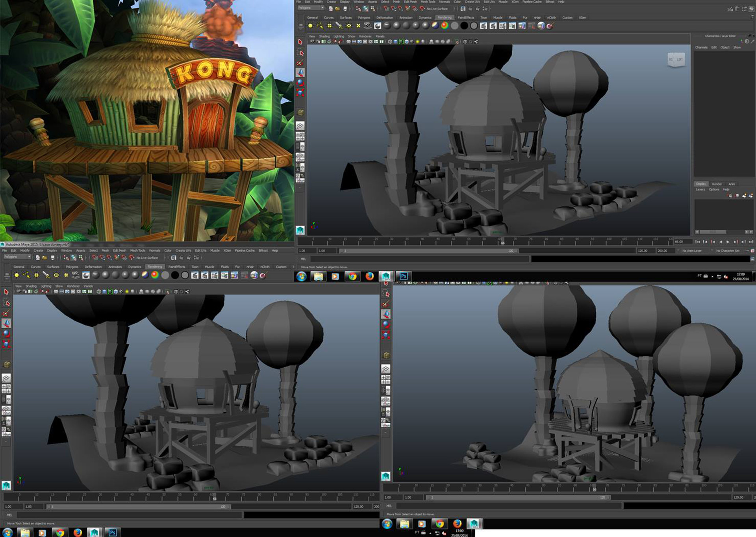
Task: Click Maya icon in bottom-right taskbar
Action: [x=474, y=523]
